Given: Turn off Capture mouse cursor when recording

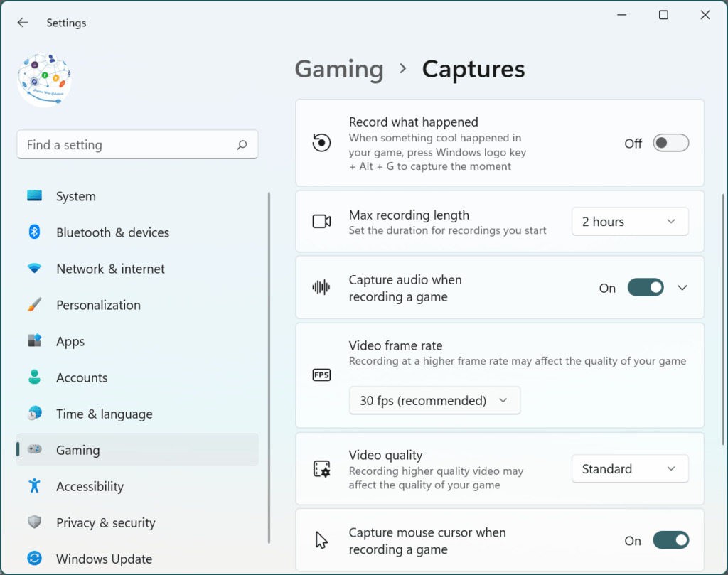Looking at the screenshot, I should coord(671,540).
